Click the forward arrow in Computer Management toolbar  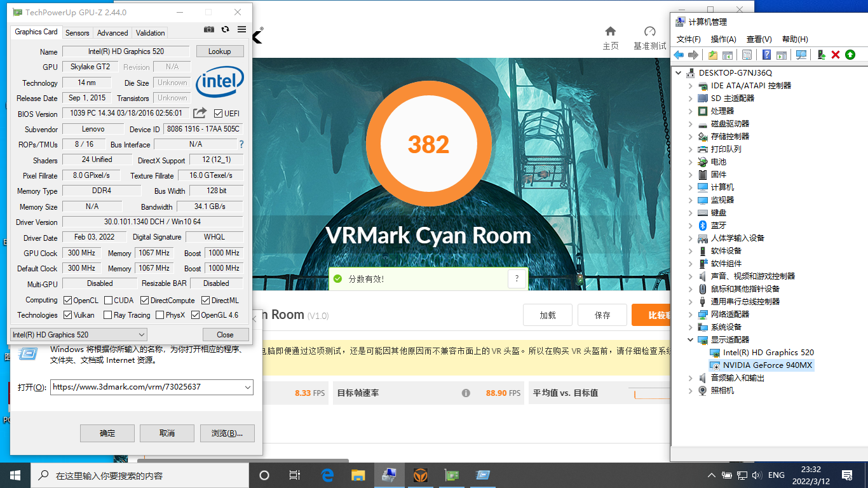click(693, 55)
